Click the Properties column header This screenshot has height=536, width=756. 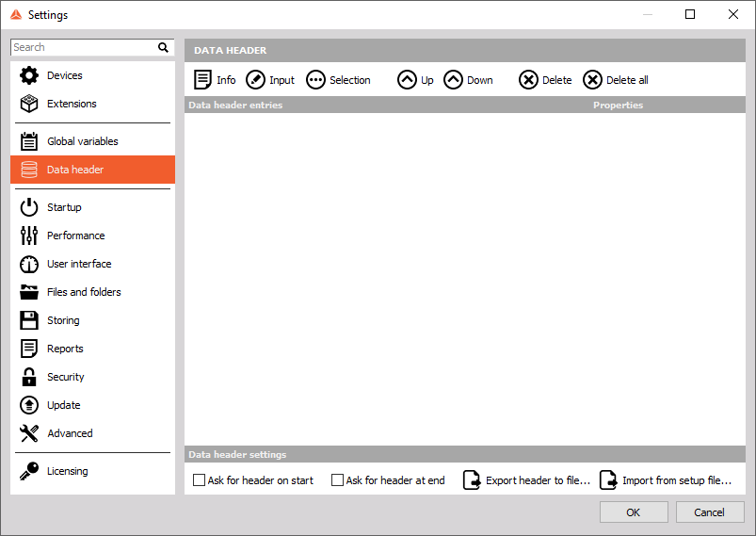[619, 105]
